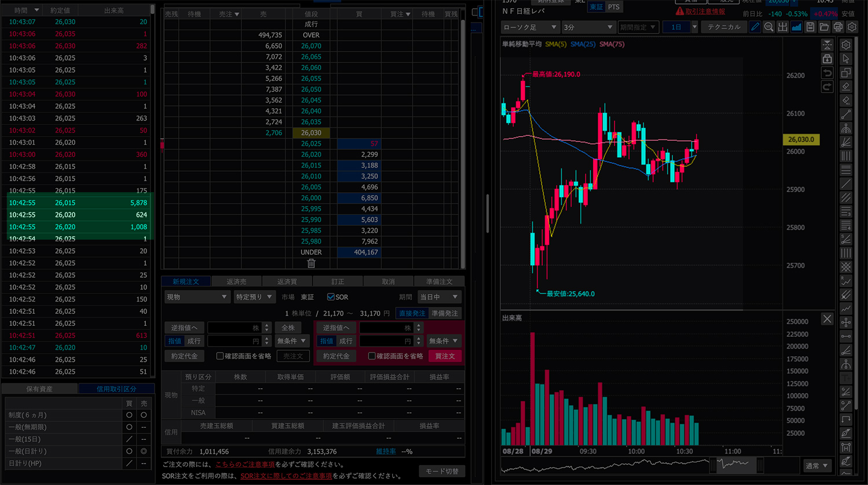Click the trash icon below order book
The height and width of the screenshot is (485, 868).
click(311, 263)
